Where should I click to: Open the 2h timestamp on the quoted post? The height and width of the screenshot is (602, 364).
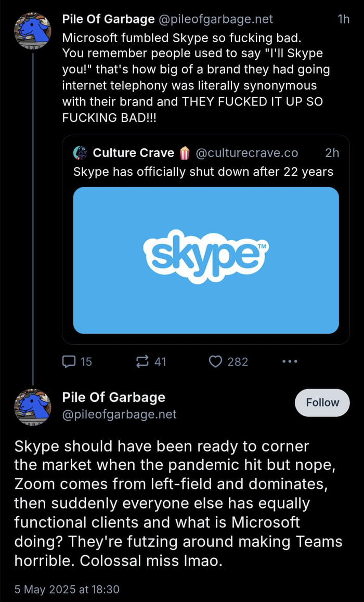click(332, 152)
